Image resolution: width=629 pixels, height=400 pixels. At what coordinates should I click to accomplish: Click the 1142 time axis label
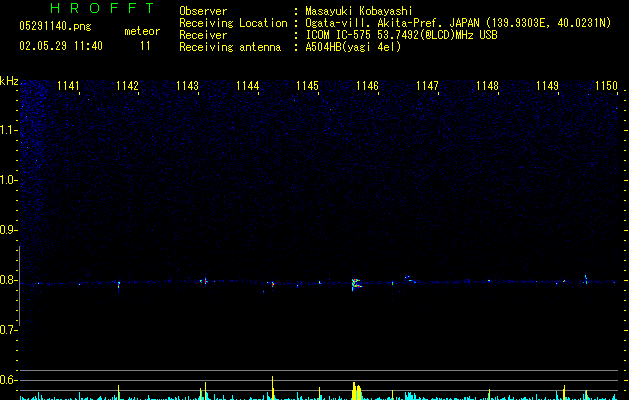[x=127, y=86]
